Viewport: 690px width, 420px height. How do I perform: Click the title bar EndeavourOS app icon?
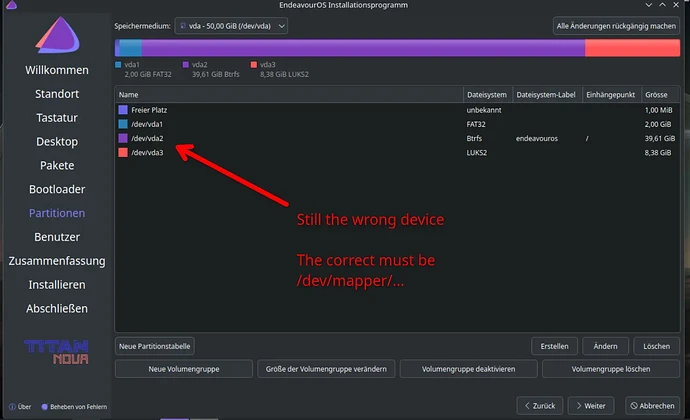(12, 5)
